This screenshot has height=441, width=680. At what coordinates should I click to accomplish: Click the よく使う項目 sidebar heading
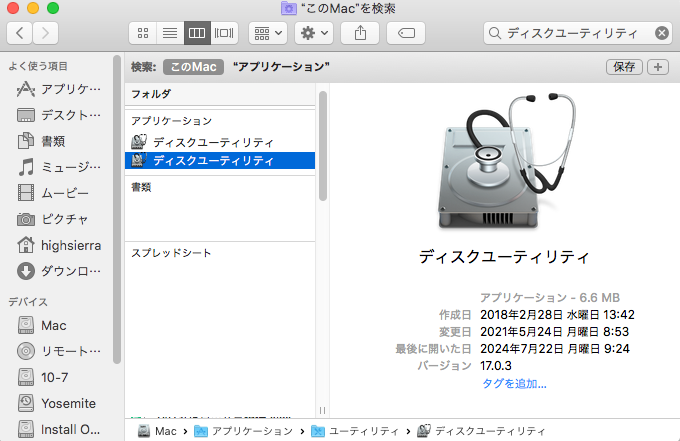click(x=38, y=66)
